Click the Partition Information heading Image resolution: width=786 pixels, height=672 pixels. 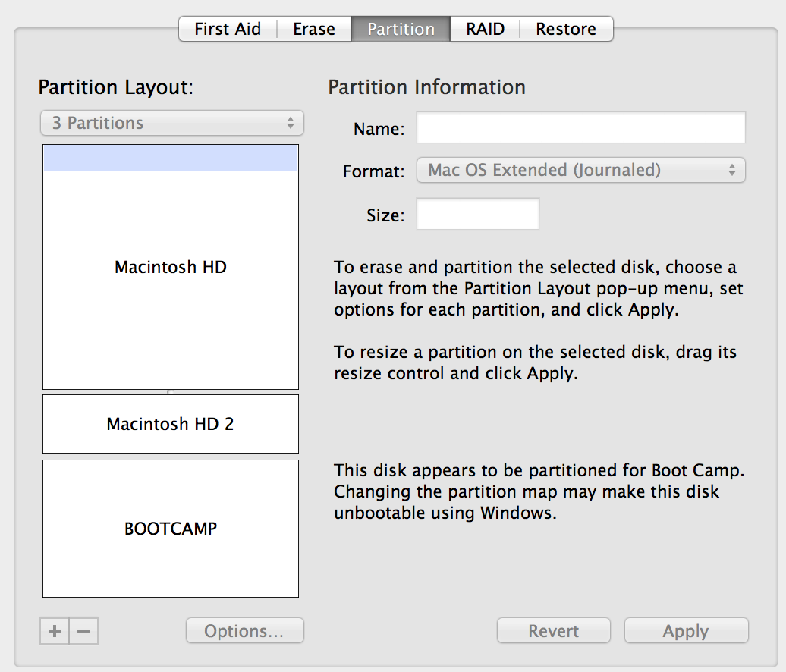tap(426, 87)
